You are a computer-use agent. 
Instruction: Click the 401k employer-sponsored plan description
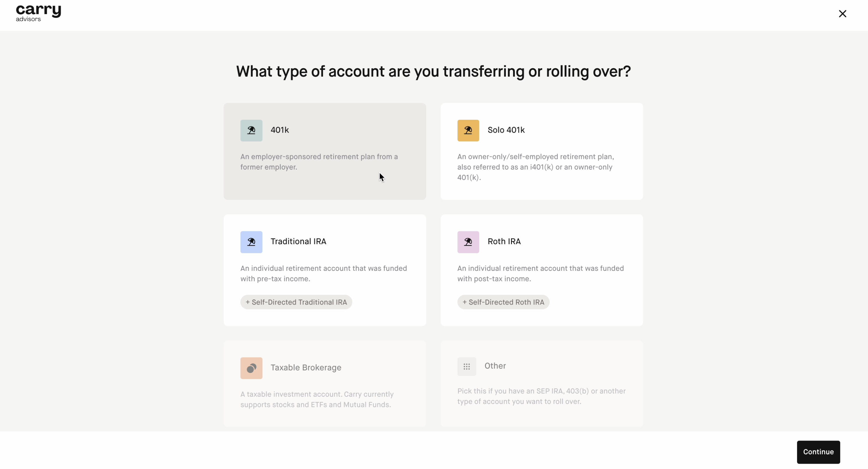(x=319, y=162)
